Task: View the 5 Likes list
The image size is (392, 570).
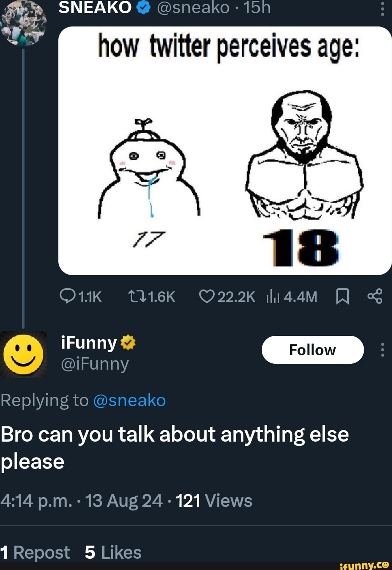Action: tap(113, 552)
